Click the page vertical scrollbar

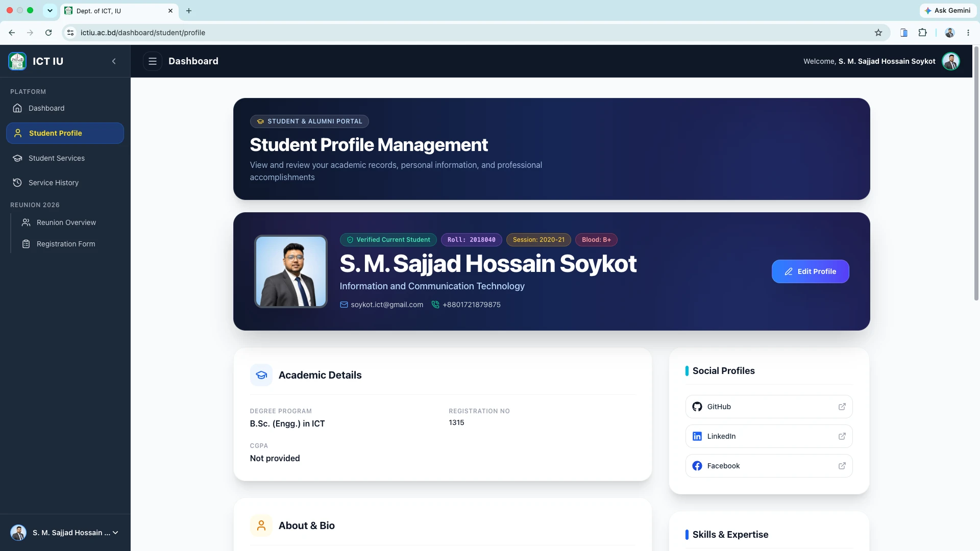[x=976, y=173]
